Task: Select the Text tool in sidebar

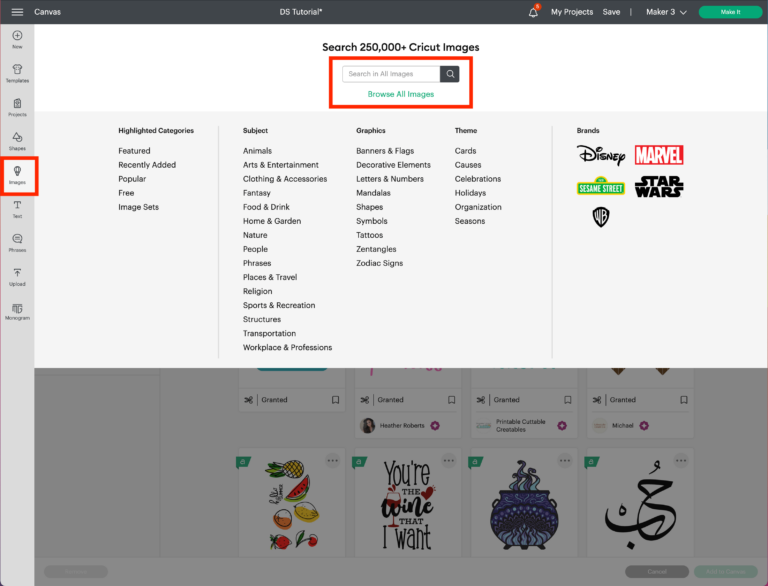Action: tap(17, 208)
